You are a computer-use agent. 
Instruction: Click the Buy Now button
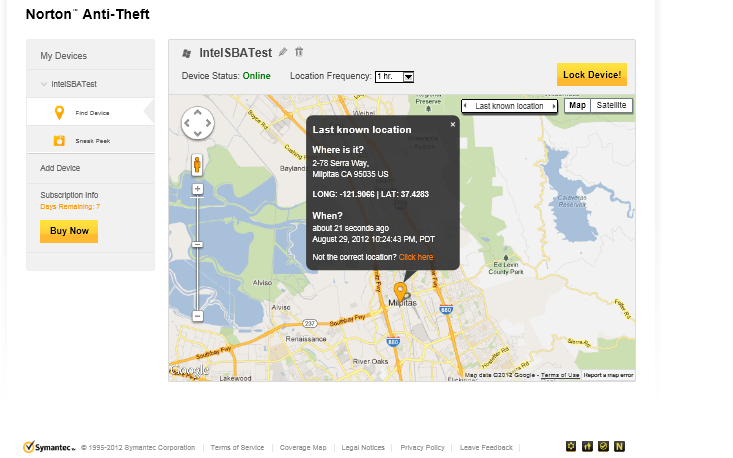point(69,231)
